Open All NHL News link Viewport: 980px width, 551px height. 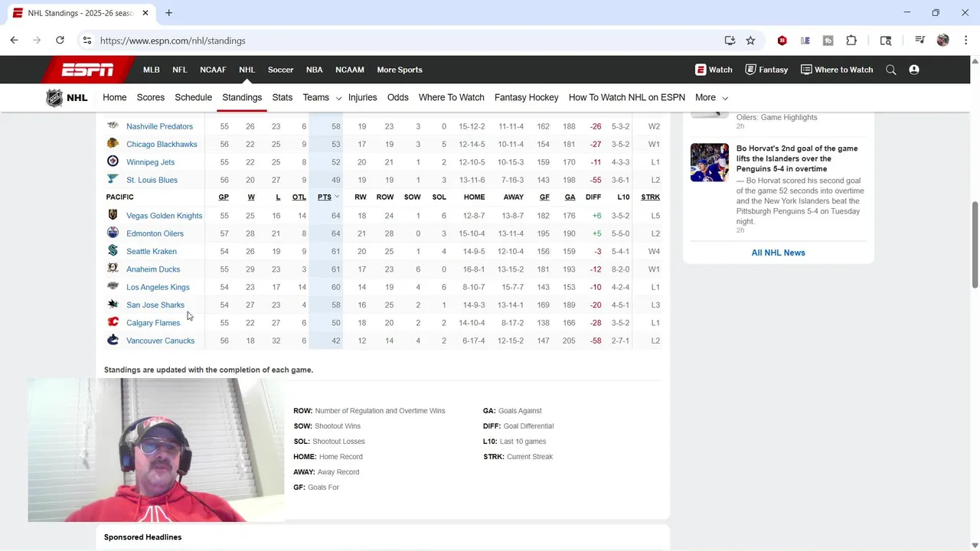pos(778,253)
